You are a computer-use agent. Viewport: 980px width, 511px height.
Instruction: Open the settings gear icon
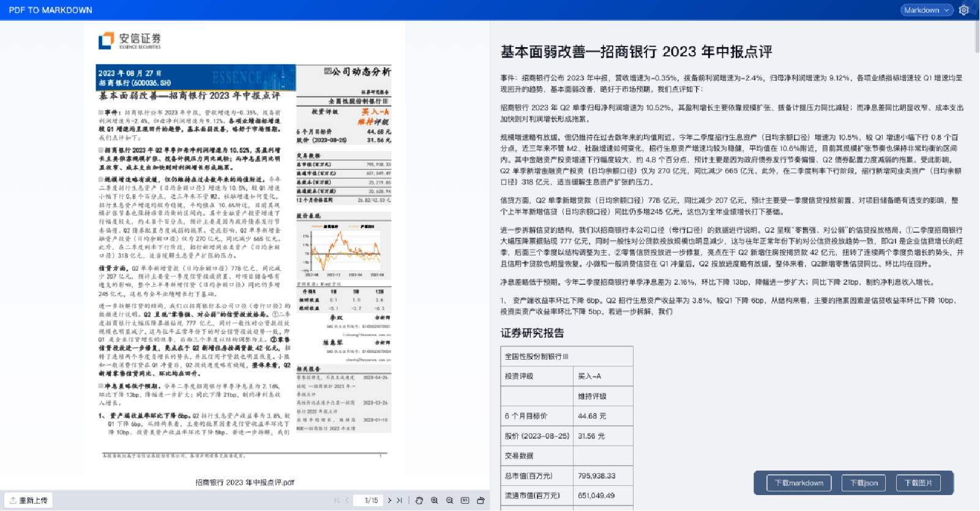pyautogui.click(x=963, y=10)
